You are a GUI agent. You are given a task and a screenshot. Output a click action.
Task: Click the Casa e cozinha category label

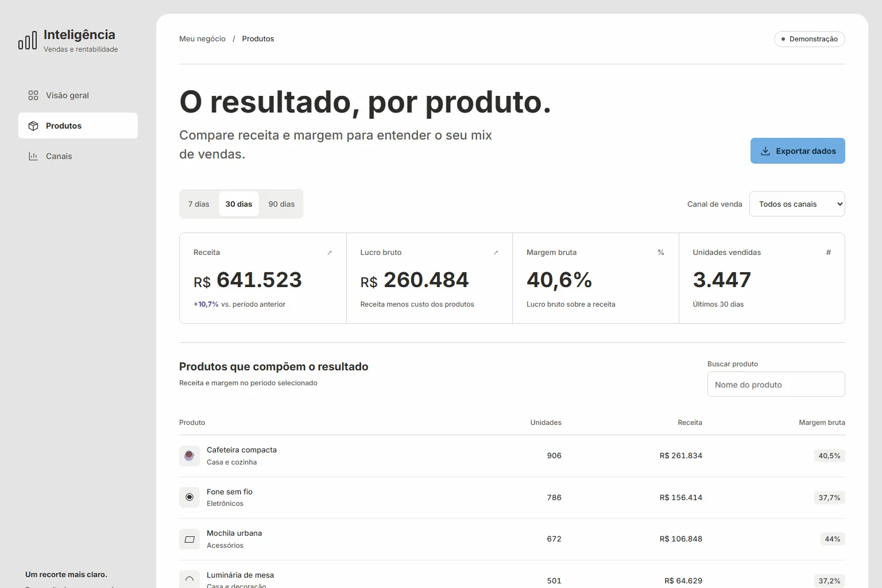click(x=231, y=462)
